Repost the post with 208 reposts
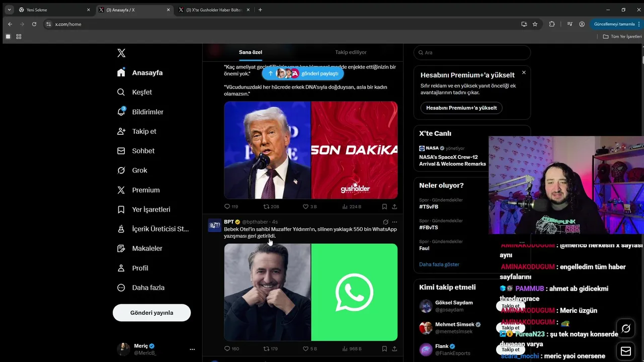 coord(271,207)
